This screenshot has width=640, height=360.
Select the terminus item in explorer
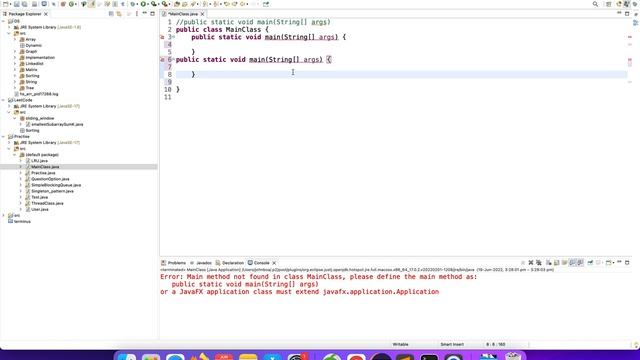(22, 221)
